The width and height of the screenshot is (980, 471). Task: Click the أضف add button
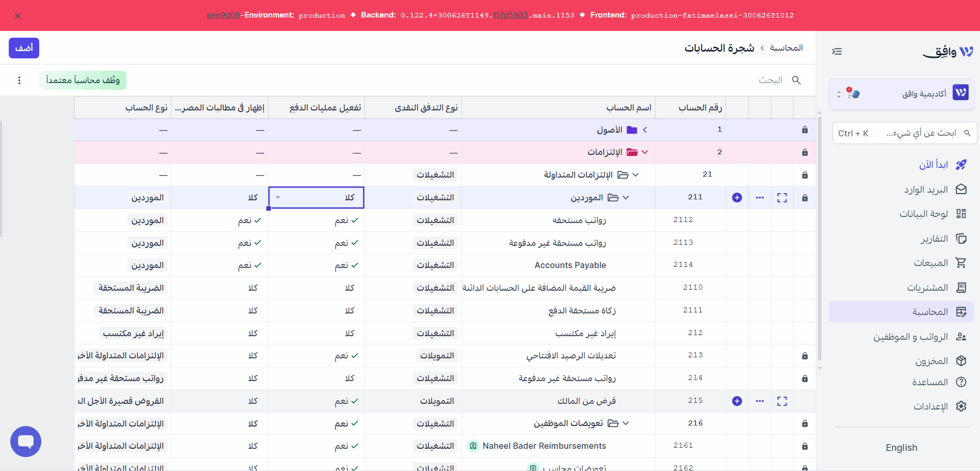pyautogui.click(x=24, y=48)
